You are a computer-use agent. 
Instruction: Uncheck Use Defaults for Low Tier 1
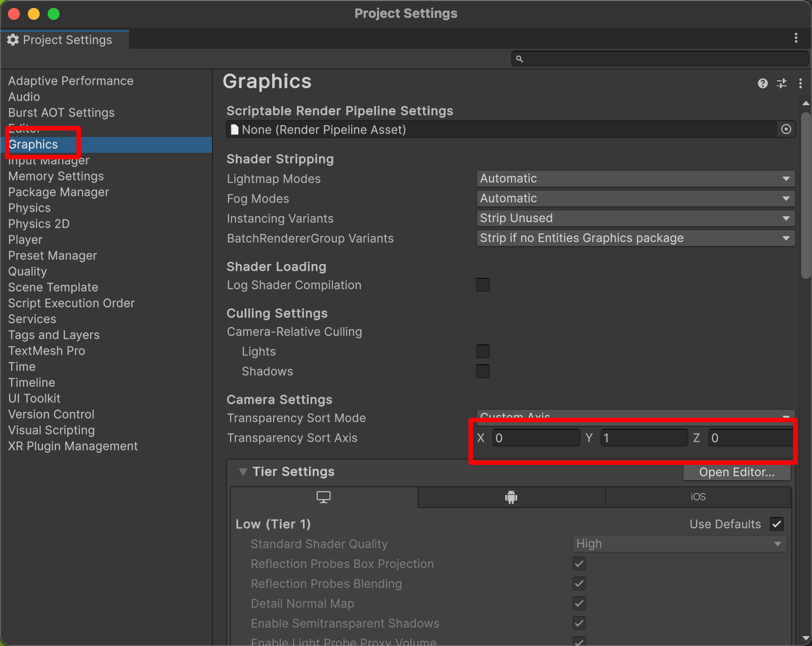coord(777,524)
